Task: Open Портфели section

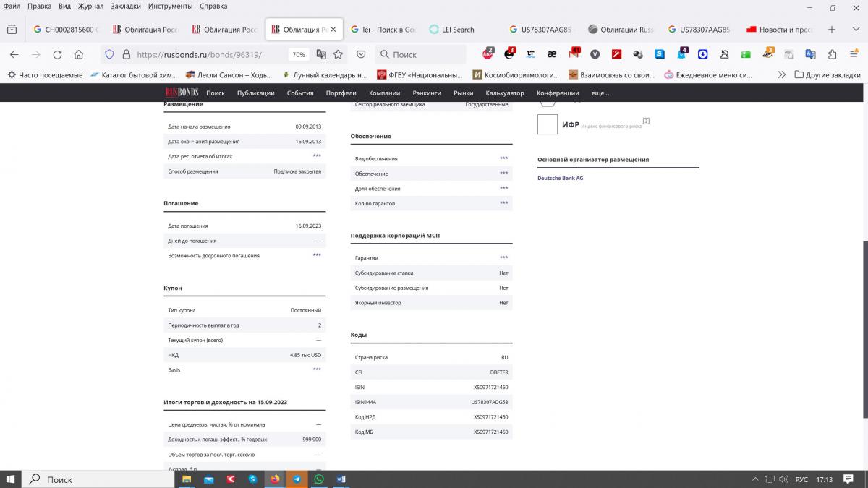Action: (341, 93)
